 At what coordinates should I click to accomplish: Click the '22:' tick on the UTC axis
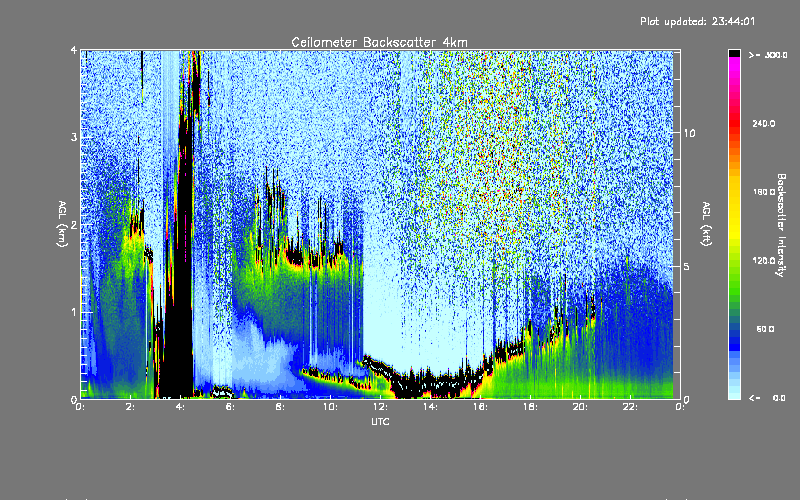(x=630, y=407)
